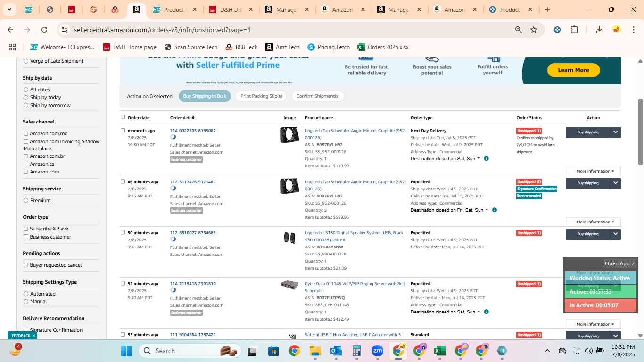Open browser downloads icon
The image size is (644, 362).
click(600, 30)
